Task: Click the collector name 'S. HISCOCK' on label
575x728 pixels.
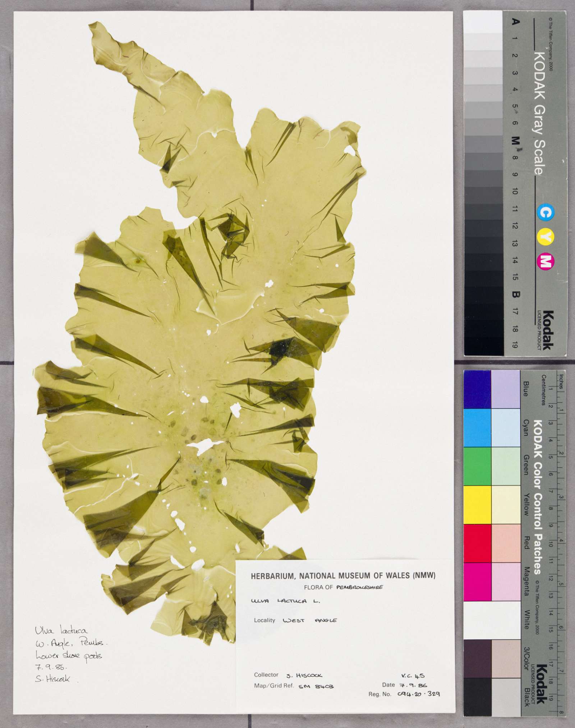Action: point(304,675)
